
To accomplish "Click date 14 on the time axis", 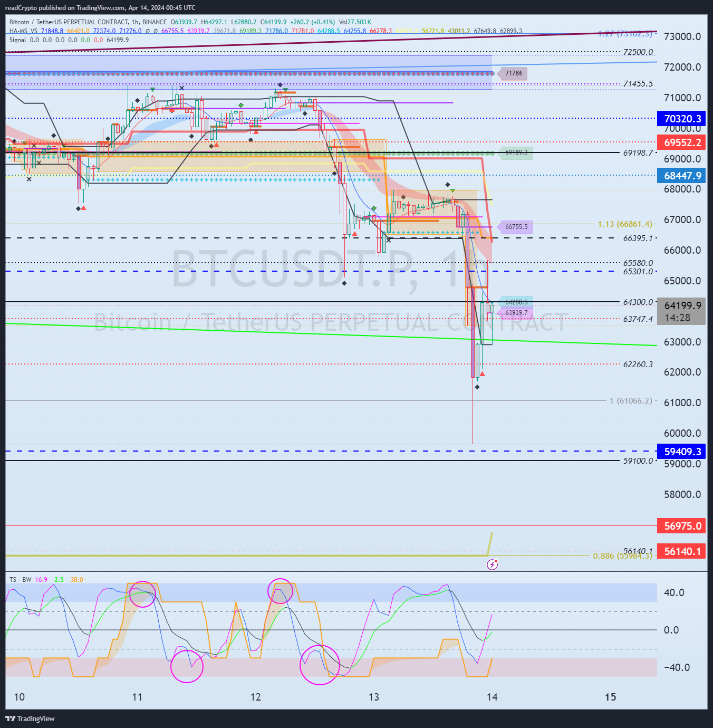I will coord(492,697).
